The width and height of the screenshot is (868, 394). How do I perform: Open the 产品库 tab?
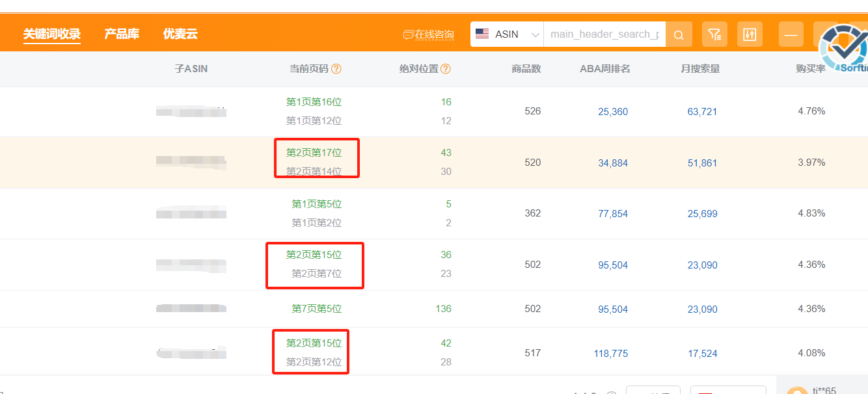click(x=122, y=34)
